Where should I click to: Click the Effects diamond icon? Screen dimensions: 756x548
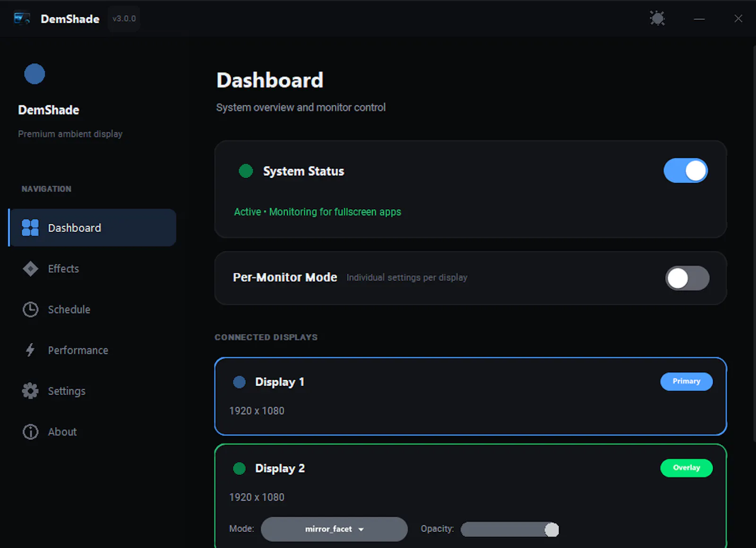(x=30, y=269)
